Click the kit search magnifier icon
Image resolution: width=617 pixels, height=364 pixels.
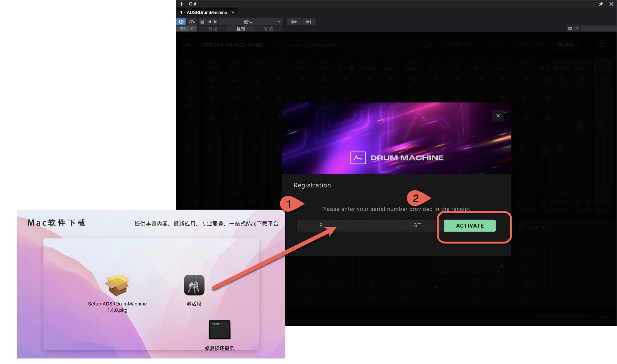[276, 45]
